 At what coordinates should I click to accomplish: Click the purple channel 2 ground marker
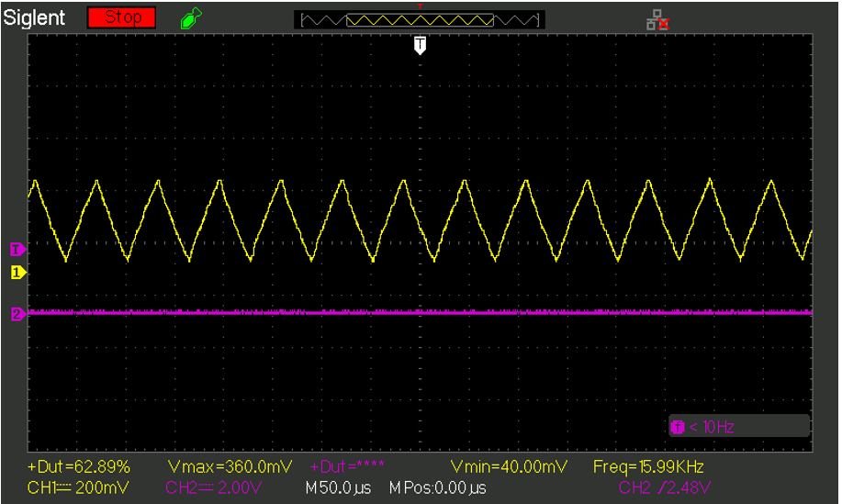(x=18, y=314)
